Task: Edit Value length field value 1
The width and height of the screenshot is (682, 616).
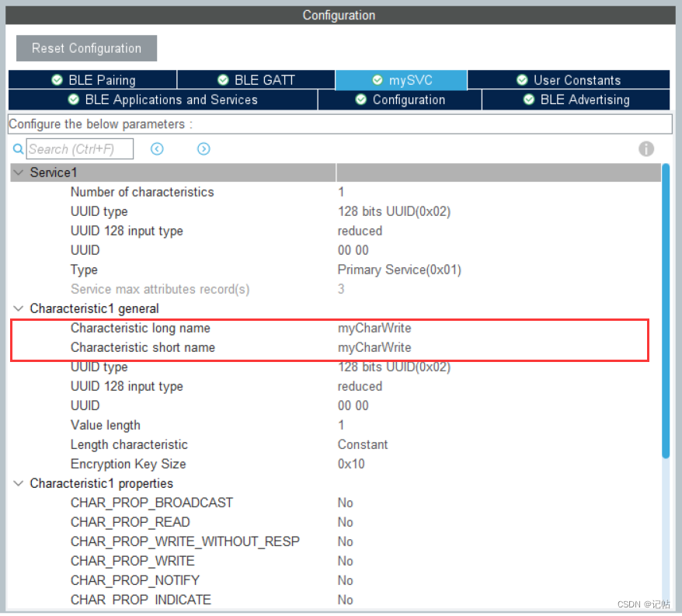Action: [x=341, y=426]
